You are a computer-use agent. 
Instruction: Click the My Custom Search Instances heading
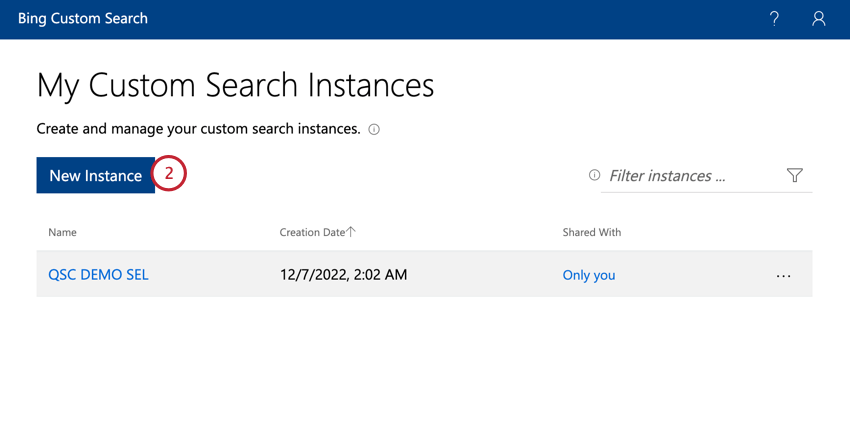235,85
